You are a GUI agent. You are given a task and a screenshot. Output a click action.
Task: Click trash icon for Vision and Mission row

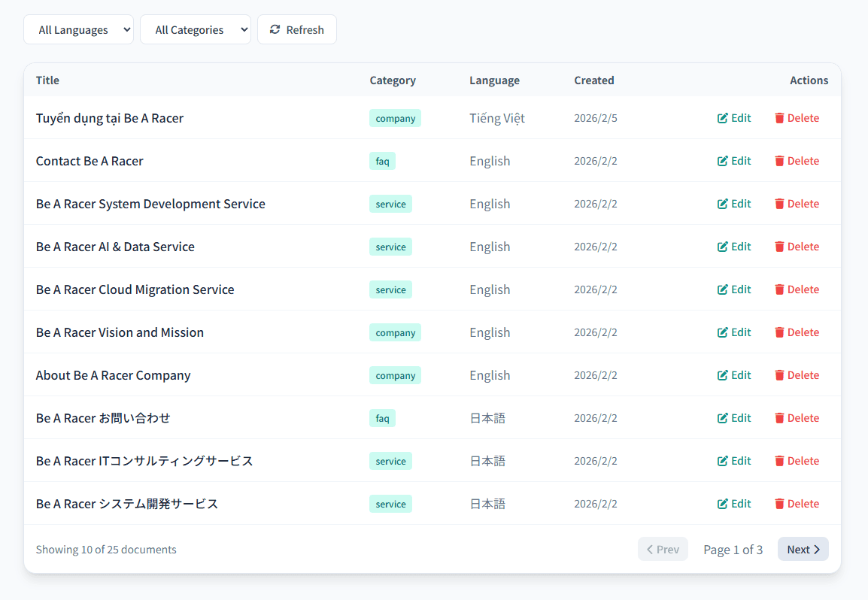tap(779, 332)
